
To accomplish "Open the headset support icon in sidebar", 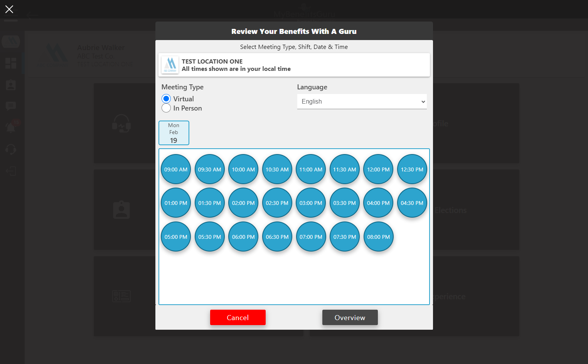I will pos(11,149).
